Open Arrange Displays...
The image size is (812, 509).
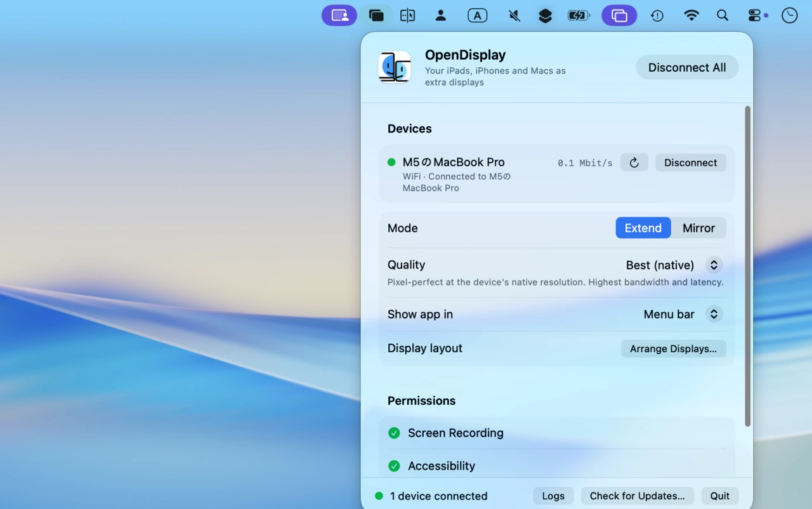pos(673,348)
